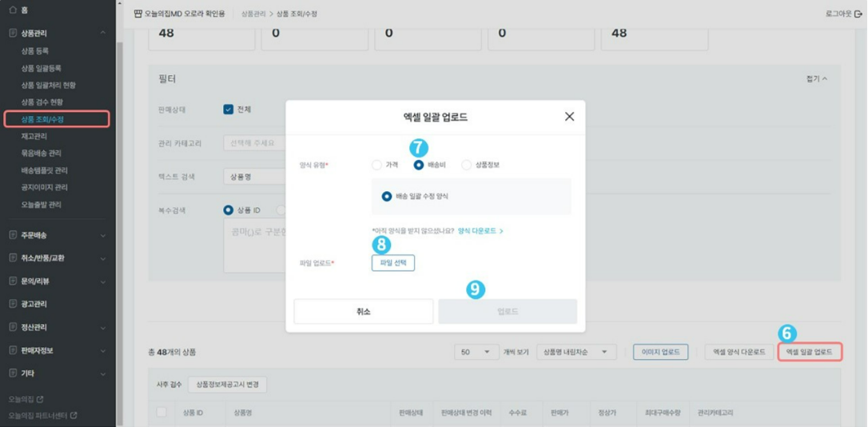Image resolution: width=868 pixels, height=427 pixels.
Task: Click the 광고관리 sidebar icon
Action: tap(13, 305)
